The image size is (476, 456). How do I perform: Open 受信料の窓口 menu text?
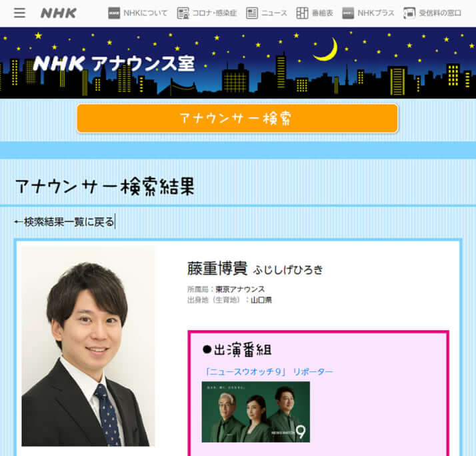pos(440,13)
